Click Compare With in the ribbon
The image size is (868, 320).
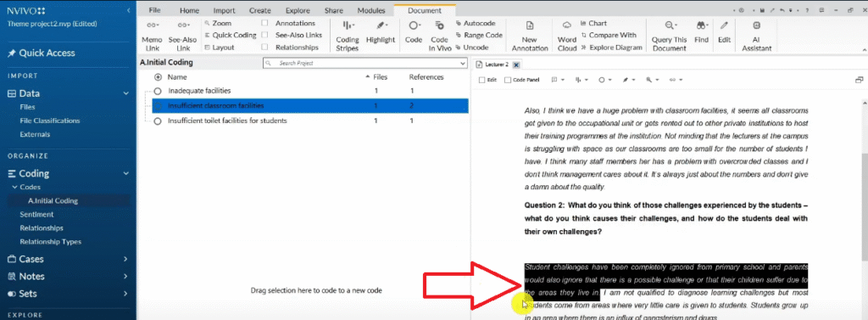609,35
